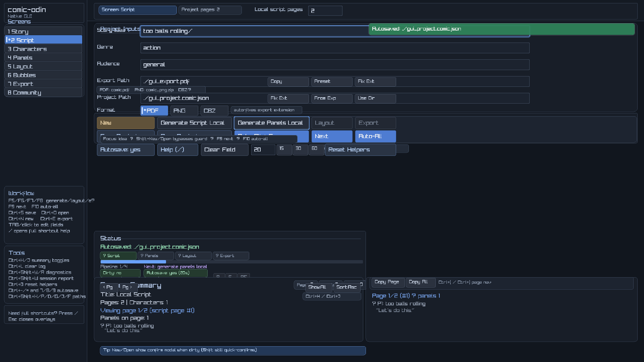Click 'Next: generate panels local' text
Viewport: 644px width, 362px height.
pyautogui.click(x=175, y=267)
